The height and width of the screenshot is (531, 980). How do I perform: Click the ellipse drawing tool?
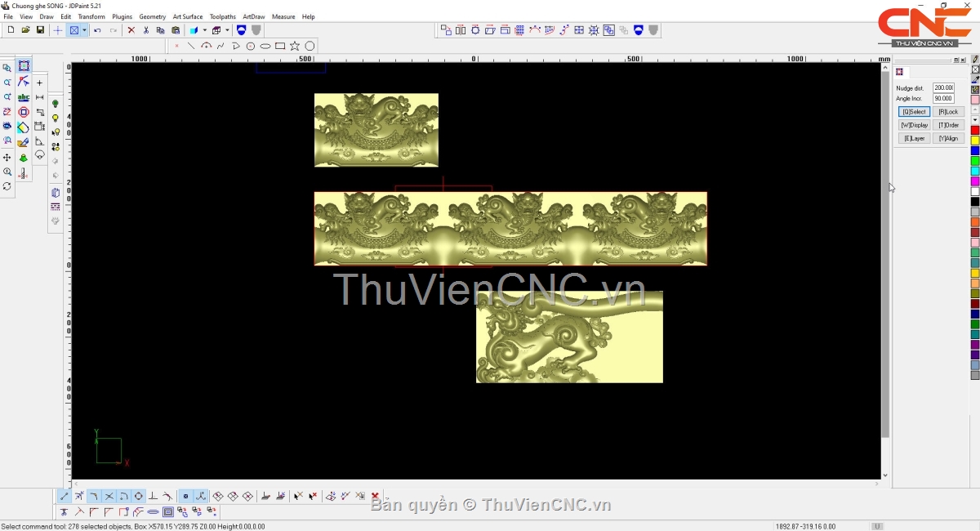click(265, 46)
